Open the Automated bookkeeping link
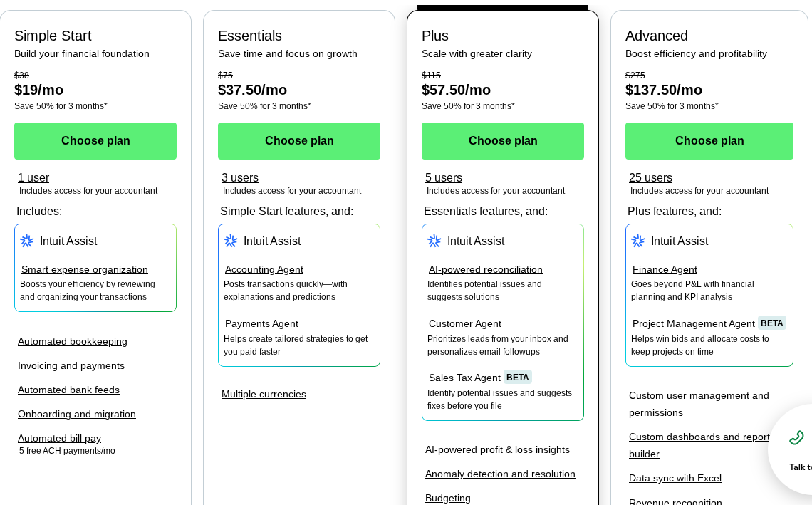This screenshot has height=505, width=812. pos(73,341)
